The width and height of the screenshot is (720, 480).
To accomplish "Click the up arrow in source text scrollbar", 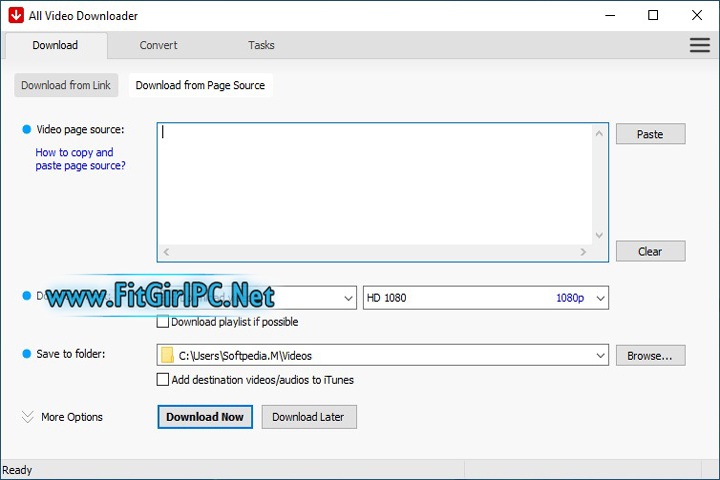I will pos(599,133).
